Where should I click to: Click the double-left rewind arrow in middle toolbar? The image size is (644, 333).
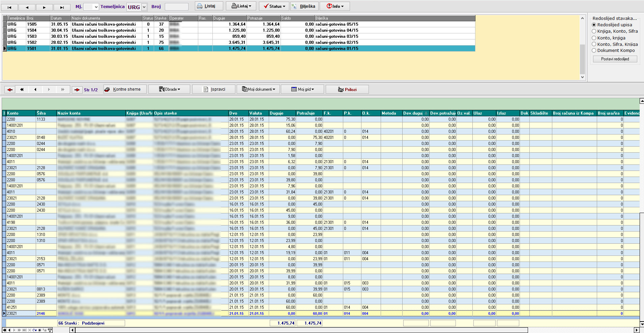[22, 90]
